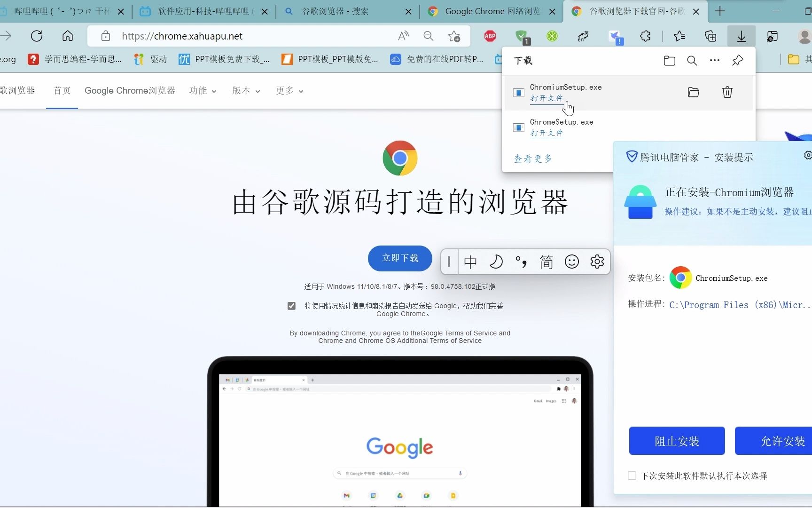Open downloads folder from panel header
This screenshot has width=812, height=508.
[x=670, y=61]
